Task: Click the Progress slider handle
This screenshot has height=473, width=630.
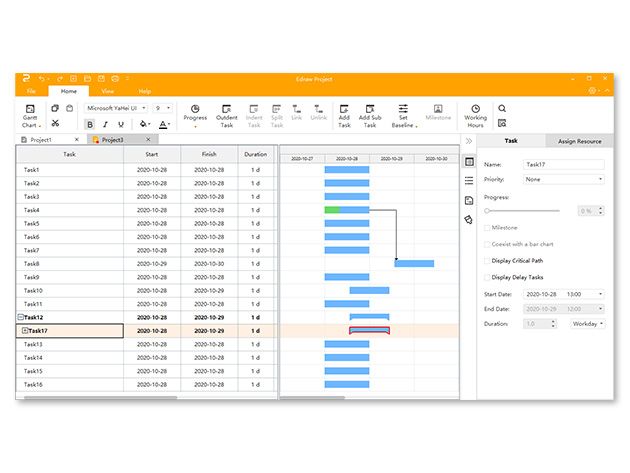Action: click(x=487, y=211)
